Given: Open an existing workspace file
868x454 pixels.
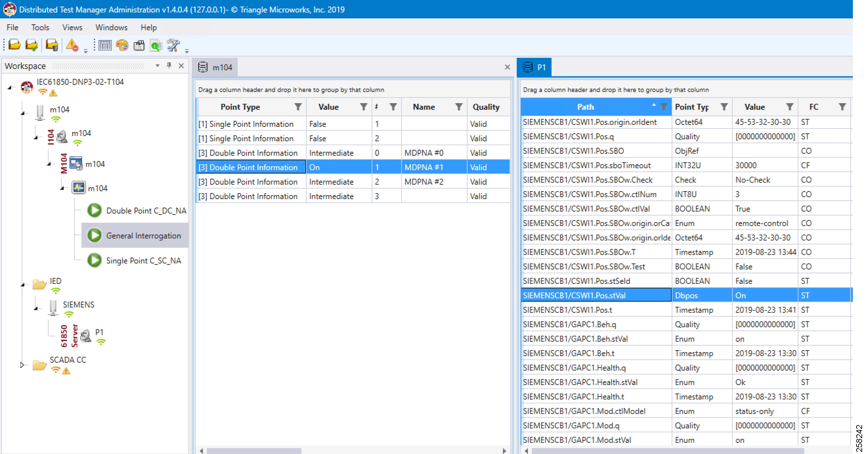Looking at the screenshot, I should (x=14, y=45).
